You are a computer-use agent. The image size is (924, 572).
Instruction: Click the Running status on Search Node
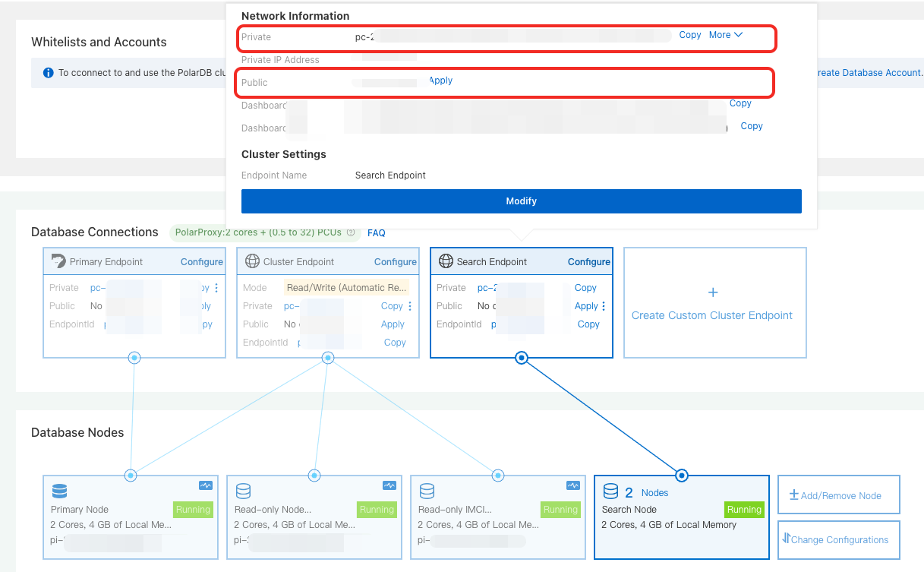(x=744, y=510)
